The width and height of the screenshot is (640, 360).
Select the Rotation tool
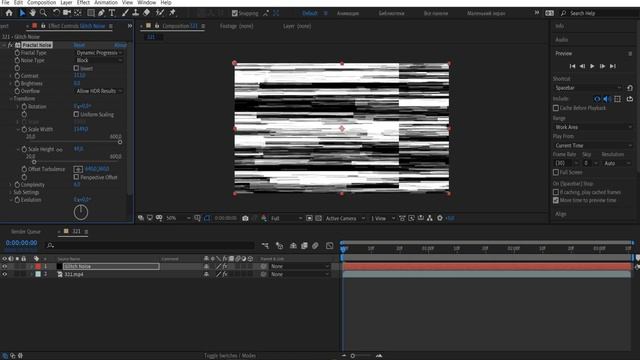(56, 13)
